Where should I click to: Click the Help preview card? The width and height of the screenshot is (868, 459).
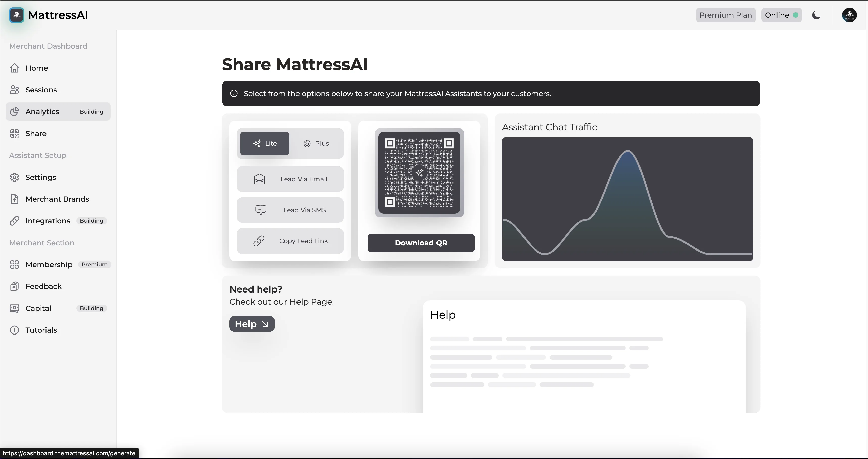[584, 357]
